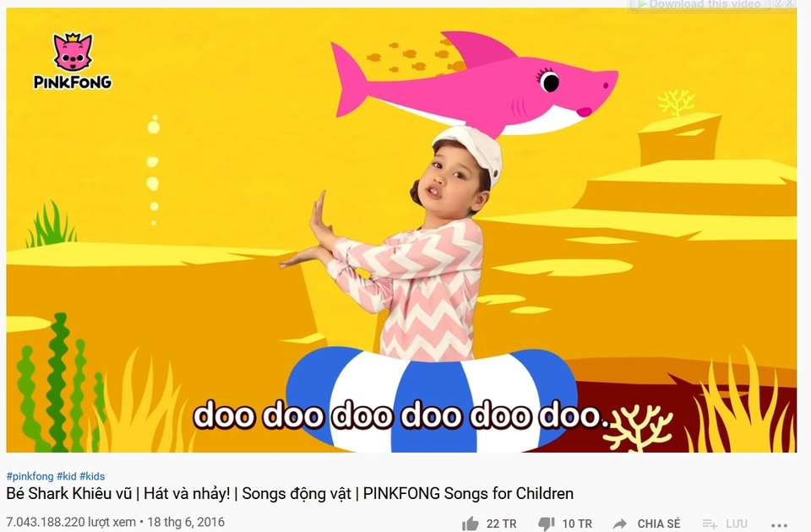Close the download video overlay bar
The height and width of the screenshot is (532, 811).
[791, 3]
